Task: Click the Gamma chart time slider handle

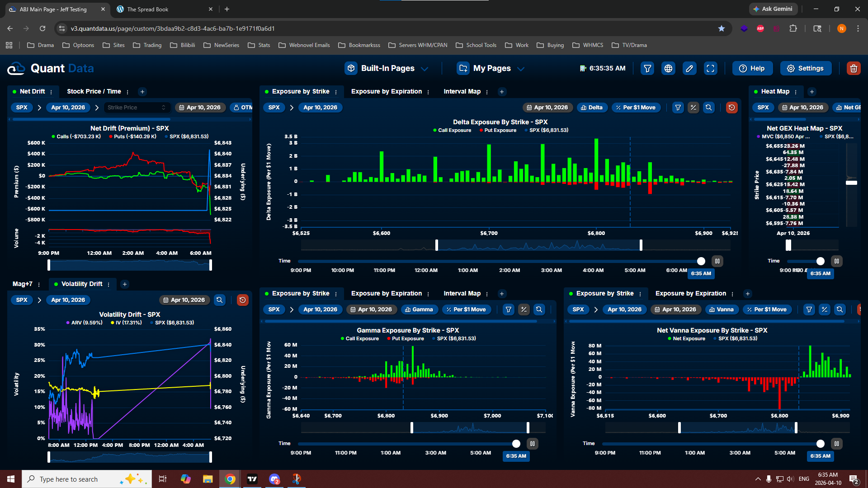Action: tap(516, 444)
